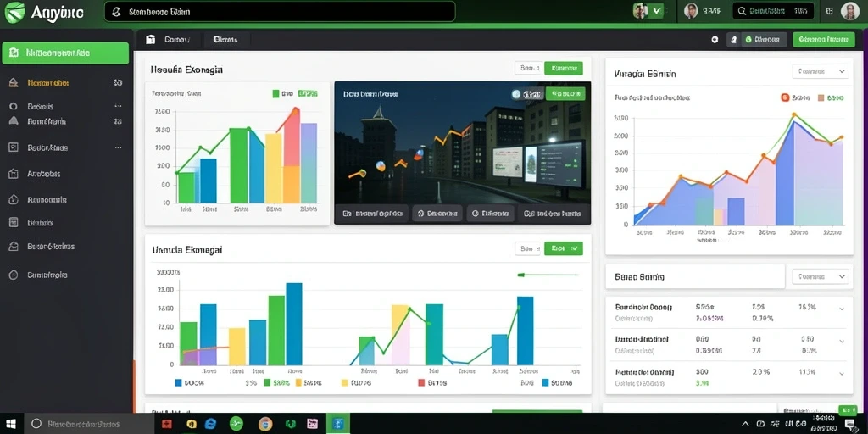Click the green legend square above the small bar chart

point(275,94)
